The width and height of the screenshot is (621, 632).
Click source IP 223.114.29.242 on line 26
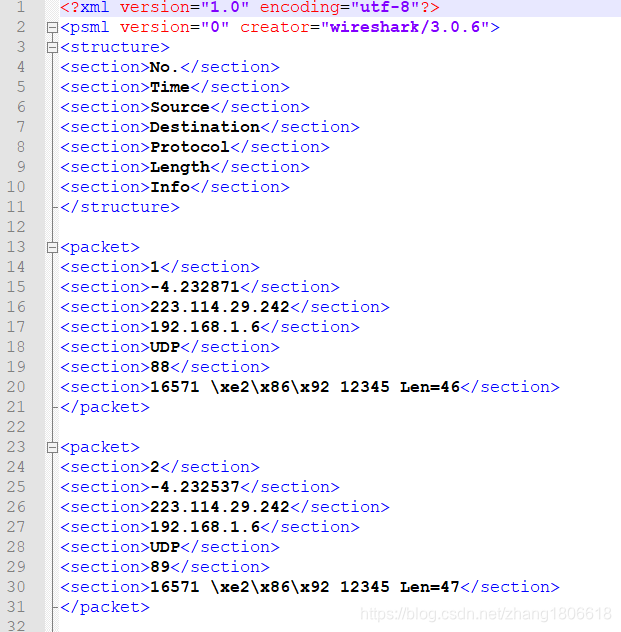click(x=220, y=507)
